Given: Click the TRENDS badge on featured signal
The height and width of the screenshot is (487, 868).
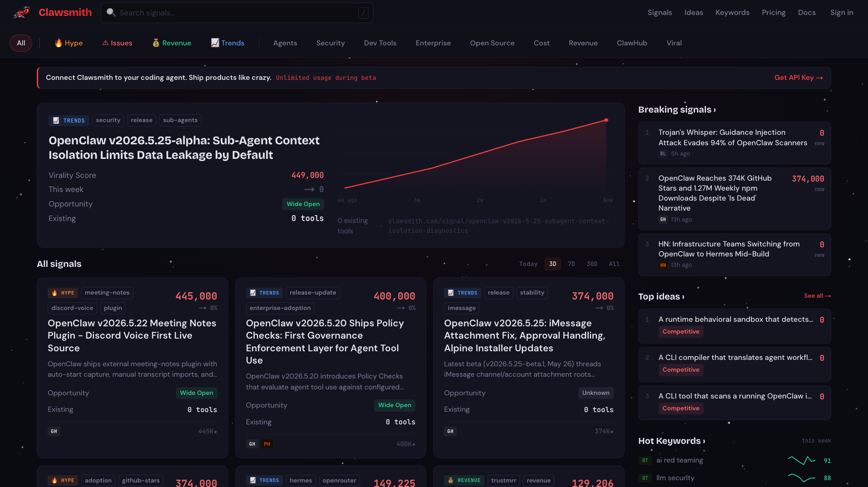Looking at the screenshot, I should [69, 120].
